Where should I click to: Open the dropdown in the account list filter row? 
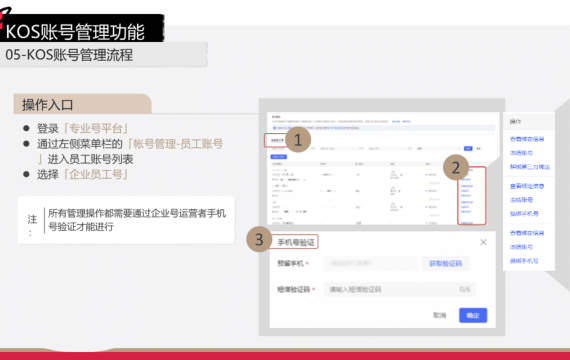439,148
